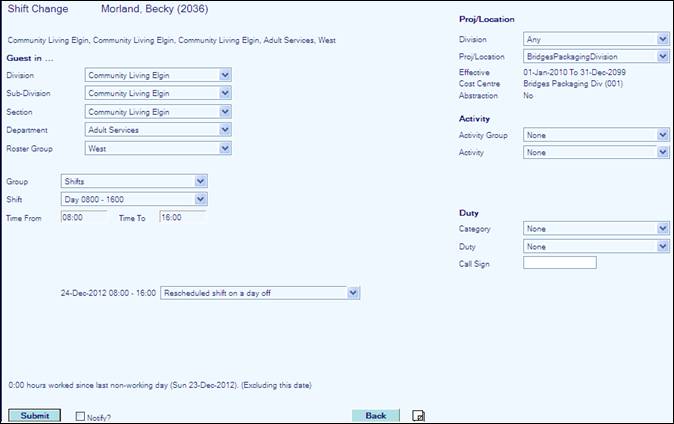Screen dimensions: 674x424
Task: Open the Duty Category dropdown
Action: pyautogui.click(x=595, y=228)
